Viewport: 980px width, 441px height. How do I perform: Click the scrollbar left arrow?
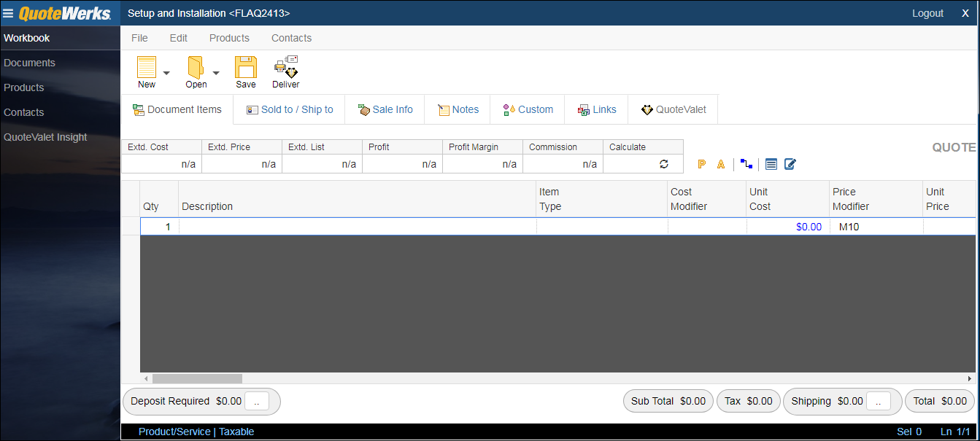pyautogui.click(x=146, y=379)
